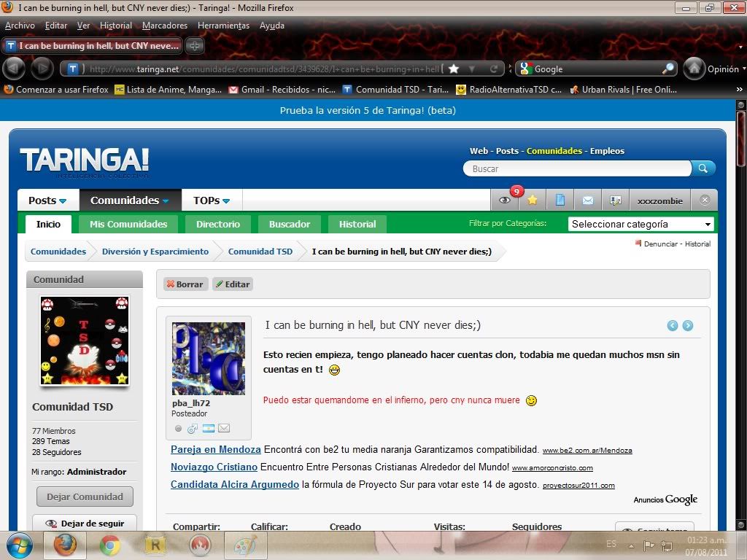Viewport: 747px width, 560px height.
Task: Submit the Taringa Buscar search button
Action: (x=703, y=168)
